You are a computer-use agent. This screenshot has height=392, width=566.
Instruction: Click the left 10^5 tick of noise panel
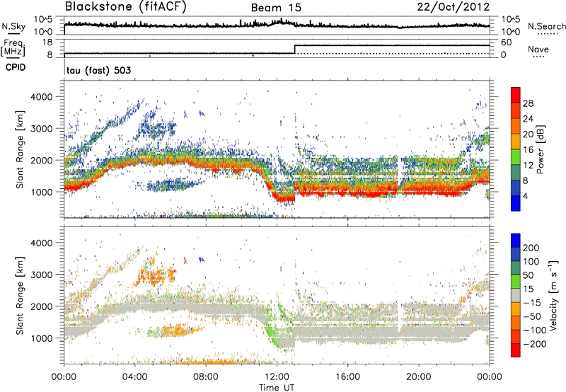click(x=43, y=20)
